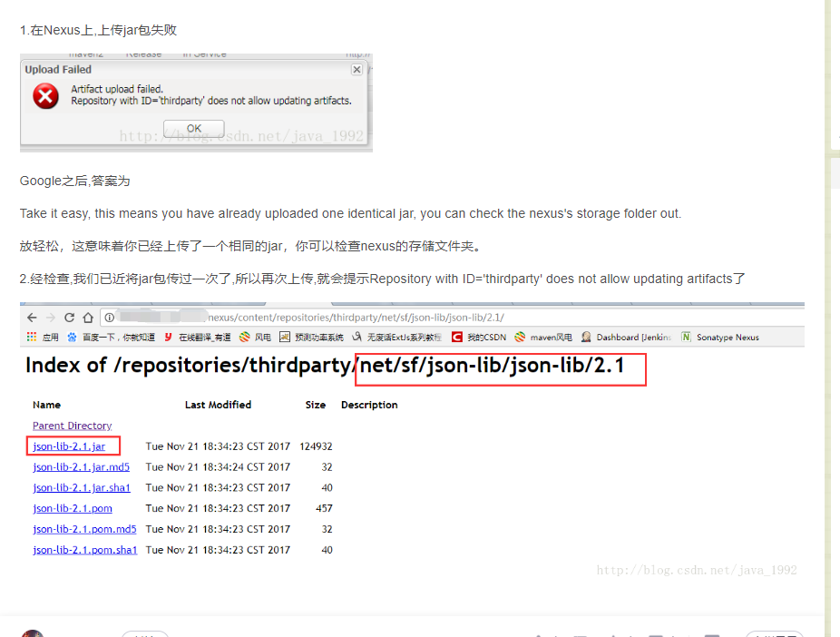Close the Upload Failed dialog with X

[x=357, y=70]
